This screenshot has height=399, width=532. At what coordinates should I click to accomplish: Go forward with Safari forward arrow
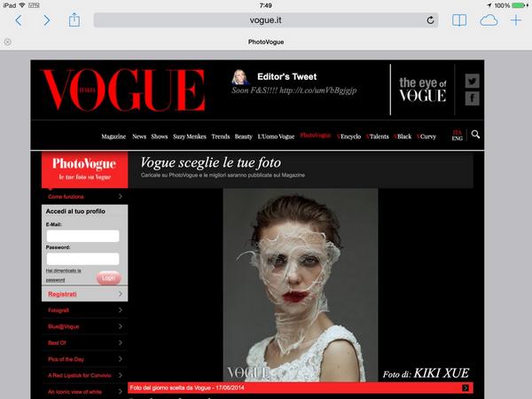[46, 20]
